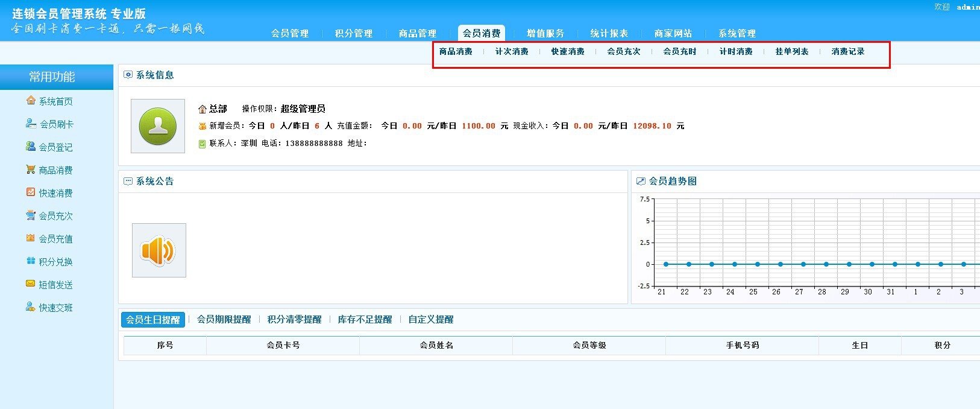Open the 短信发送 sidebar link
Image resolution: width=980 pixels, height=409 pixels.
(56, 285)
